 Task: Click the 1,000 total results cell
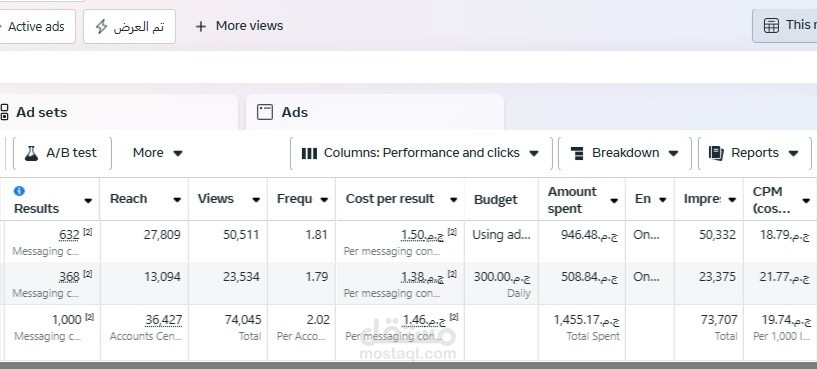click(x=67, y=319)
